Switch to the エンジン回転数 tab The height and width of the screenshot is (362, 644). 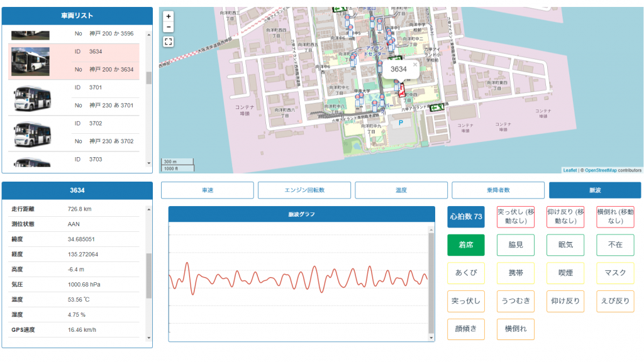tap(304, 190)
